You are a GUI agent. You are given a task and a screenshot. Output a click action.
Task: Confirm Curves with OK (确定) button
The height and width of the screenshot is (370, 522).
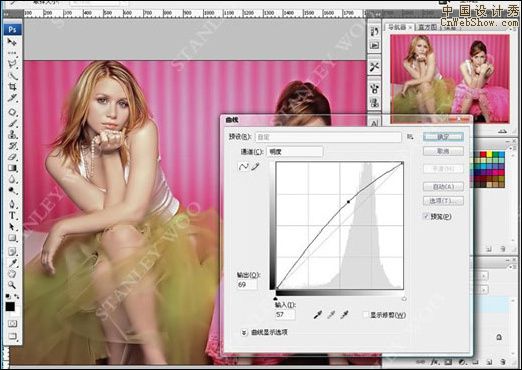(443, 137)
